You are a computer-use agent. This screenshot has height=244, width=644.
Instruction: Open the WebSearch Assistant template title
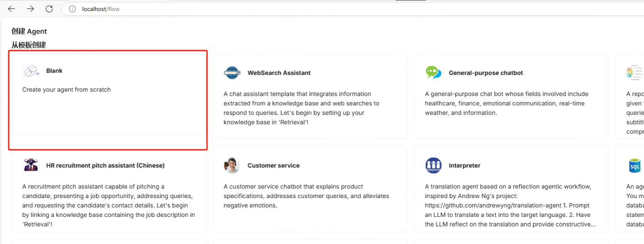pos(279,73)
